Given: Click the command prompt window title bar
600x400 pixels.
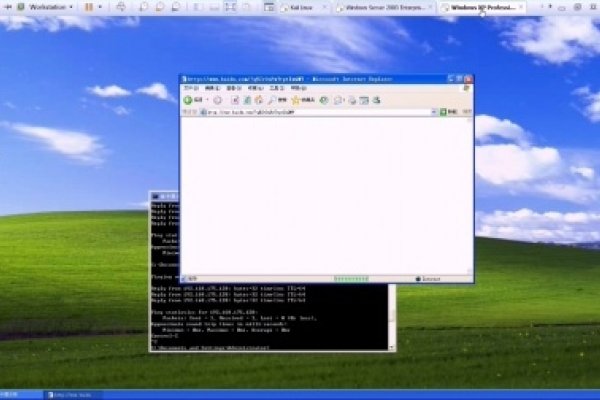Looking at the screenshot, I should point(165,196).
